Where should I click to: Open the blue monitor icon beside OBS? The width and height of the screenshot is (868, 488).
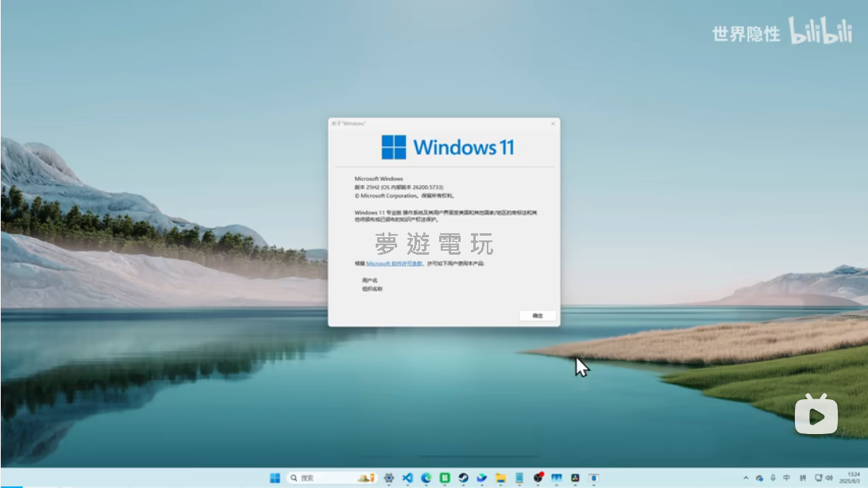[557, 478]
